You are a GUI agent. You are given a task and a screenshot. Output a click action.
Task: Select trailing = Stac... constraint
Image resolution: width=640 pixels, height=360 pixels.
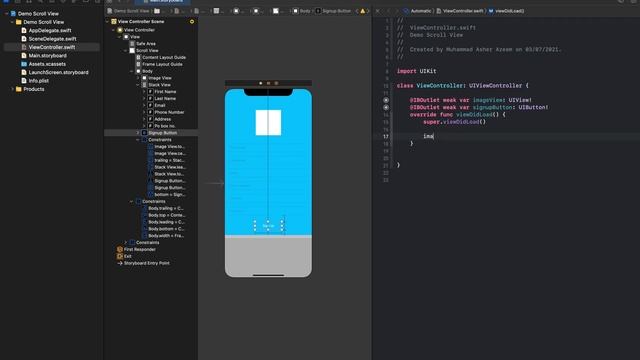point(169,160)
